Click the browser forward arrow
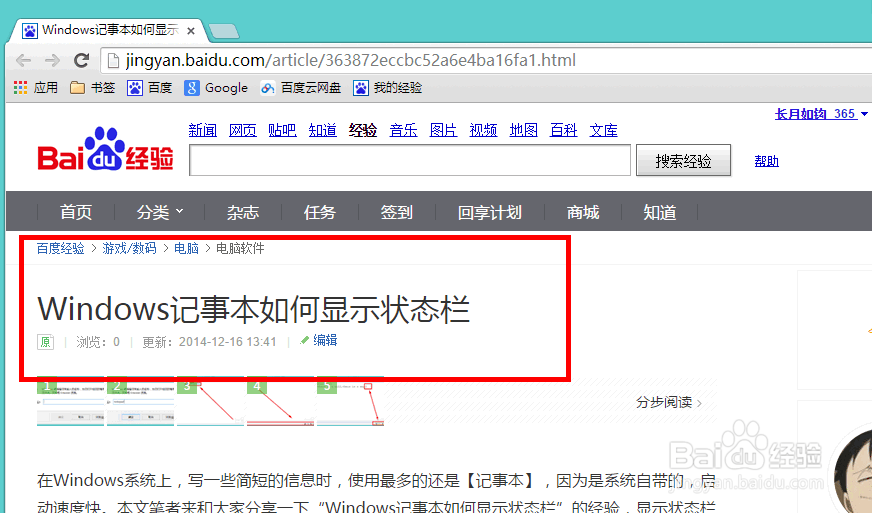The height and width of the screenshot is (513, 872). (53, 60)
